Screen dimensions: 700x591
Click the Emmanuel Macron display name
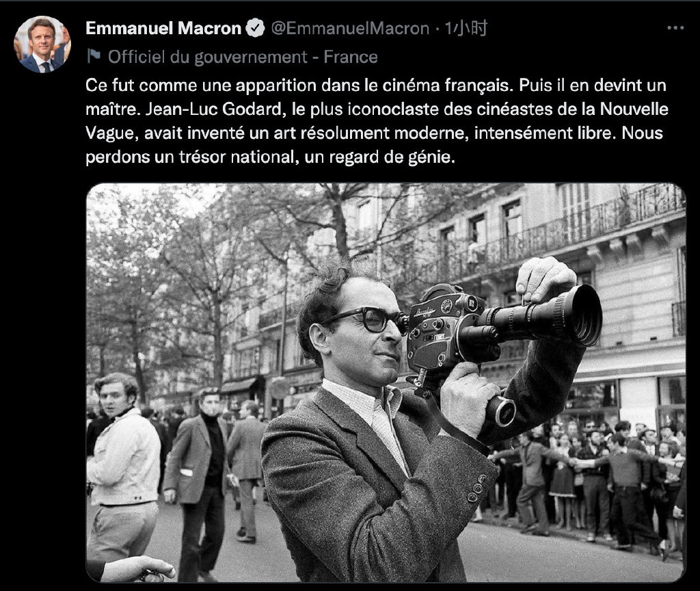[163, 28]
